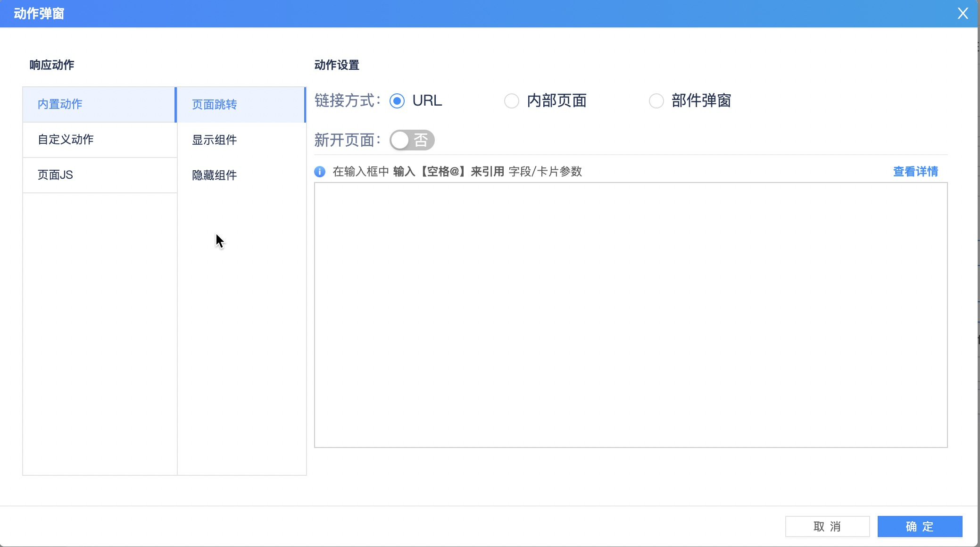Confirm with the 确定 button
The image size is (980, 547).
click(x=920, y=526)
